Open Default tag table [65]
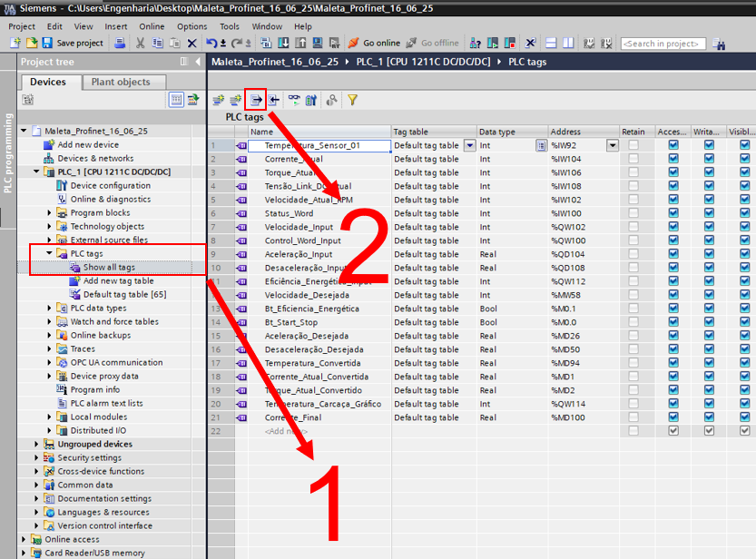 coord(123,294)
